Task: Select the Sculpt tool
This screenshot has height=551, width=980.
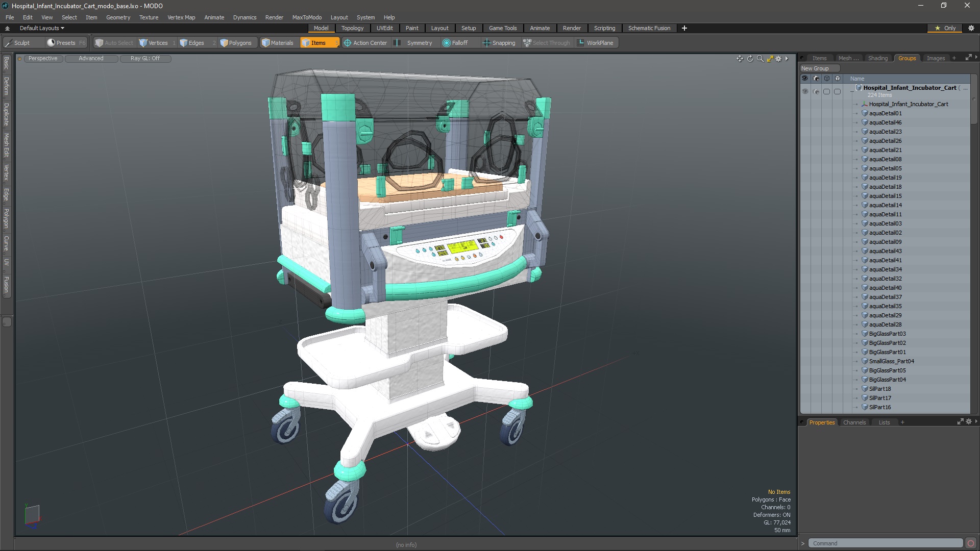Action: [18, 43]
